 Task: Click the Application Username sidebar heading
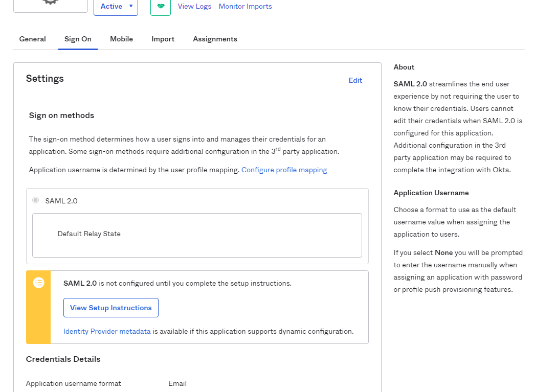[431, 193]
